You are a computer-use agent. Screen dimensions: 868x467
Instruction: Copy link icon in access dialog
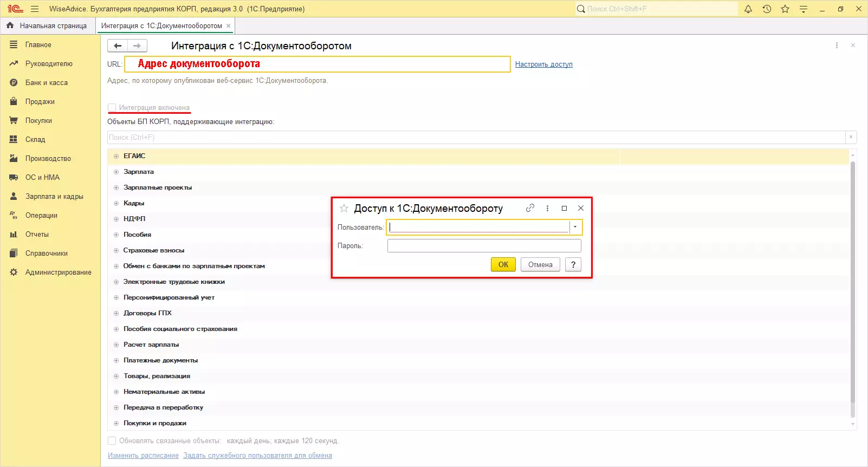coord(530,208)
